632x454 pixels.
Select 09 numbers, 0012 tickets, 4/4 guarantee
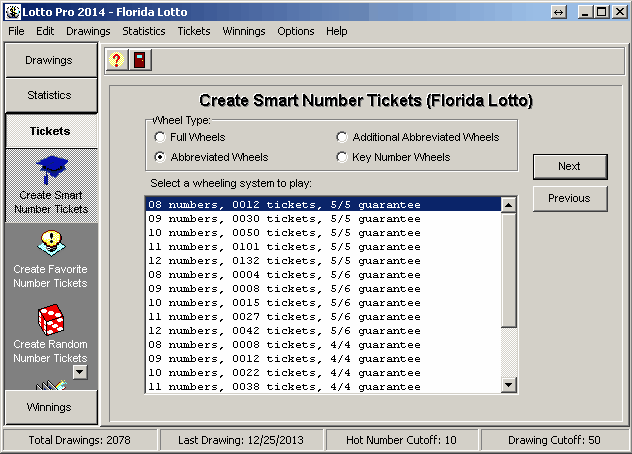[323, 358]
